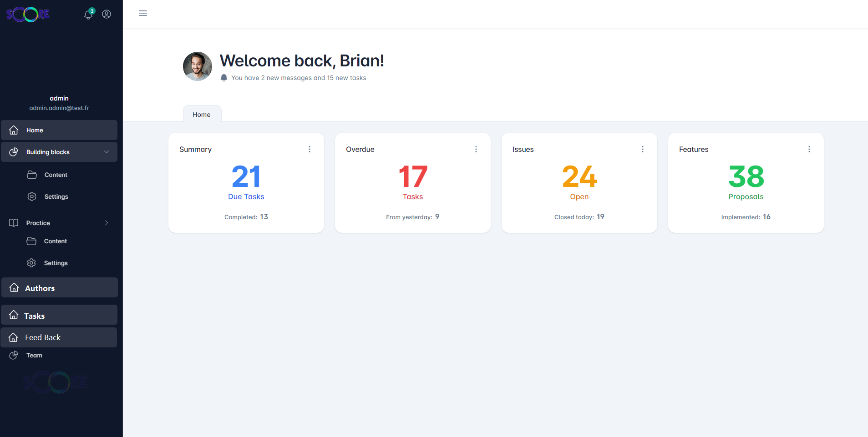Open options menu on Summary card
This screenshot has height=437, width=868.
coord(310,149)
